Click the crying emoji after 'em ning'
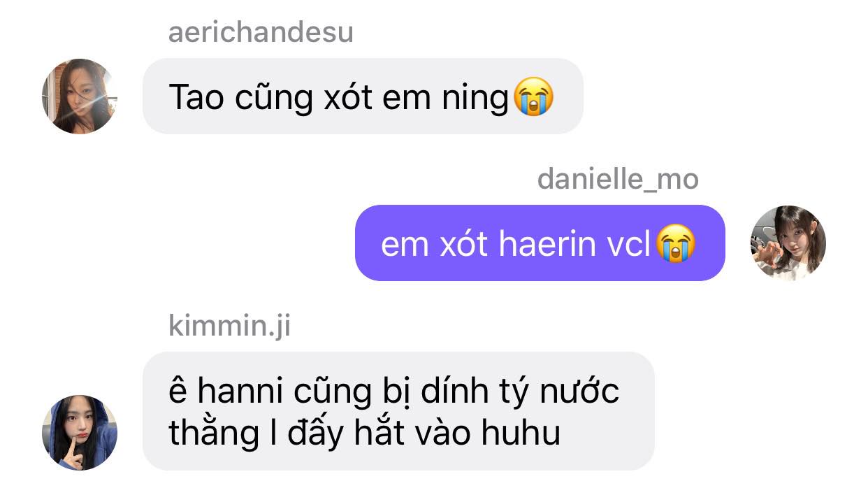Screen dimensions: 868x502 (533, 97)
